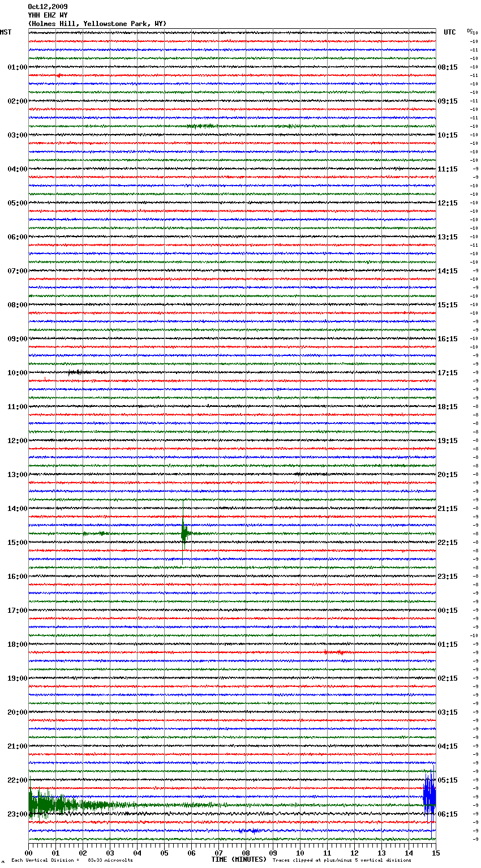
Task: Select the 01:00 MST time label
Action: tap(18, 67)
